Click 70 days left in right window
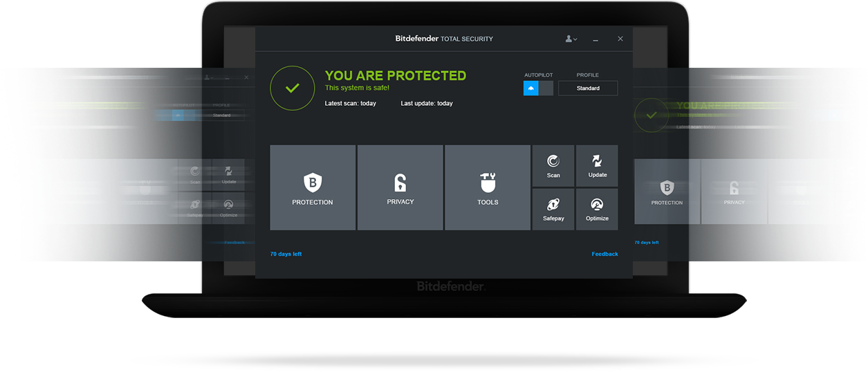Screen dimensions: 868x372 click(x=647, y=242)
